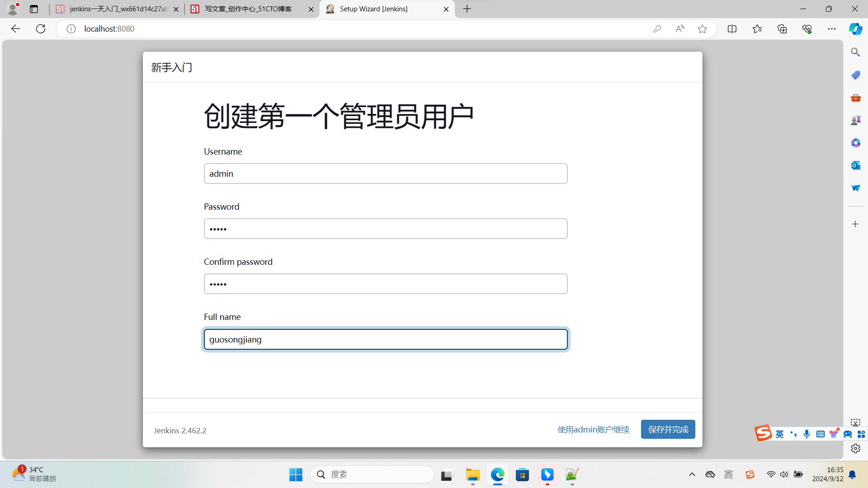Open the blue arrow app in taskbar
The width and height of the screenshot is (868, 488).
point(547,474)
